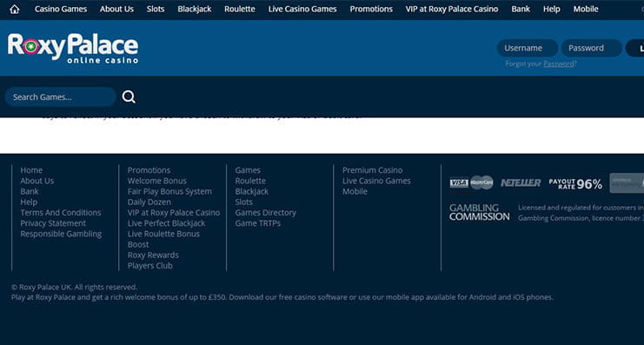Focus the Username input field
Image resolution: width=644 pixels, height=345 pixels.
tap(528, 48)
